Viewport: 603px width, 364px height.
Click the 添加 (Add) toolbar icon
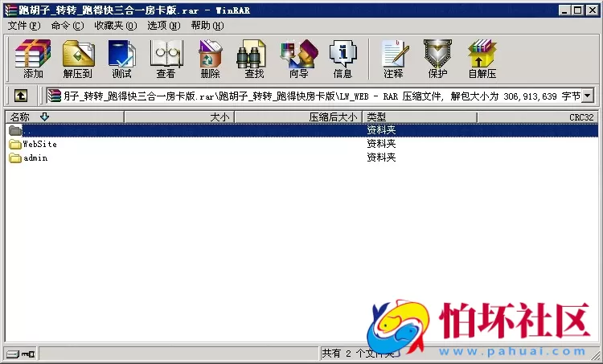(33, 59)
